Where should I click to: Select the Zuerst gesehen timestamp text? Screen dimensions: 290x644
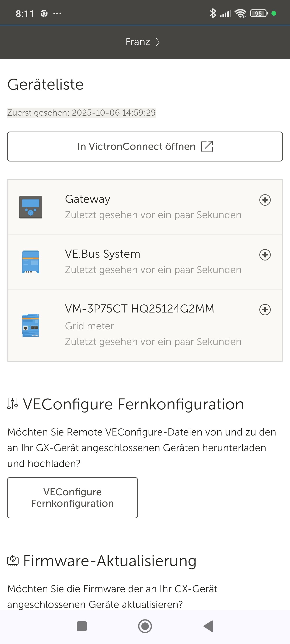tap(81, 113)
